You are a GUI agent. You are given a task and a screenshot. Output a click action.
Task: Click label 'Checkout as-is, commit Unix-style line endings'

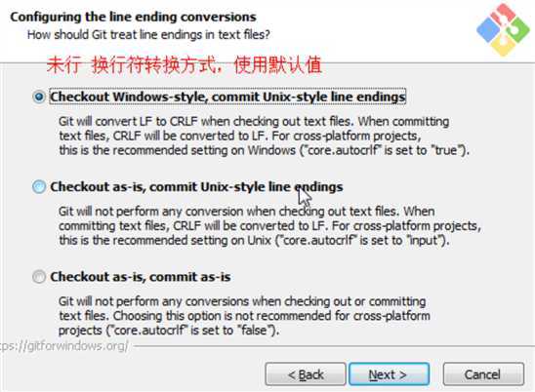[x=196, y=187]
